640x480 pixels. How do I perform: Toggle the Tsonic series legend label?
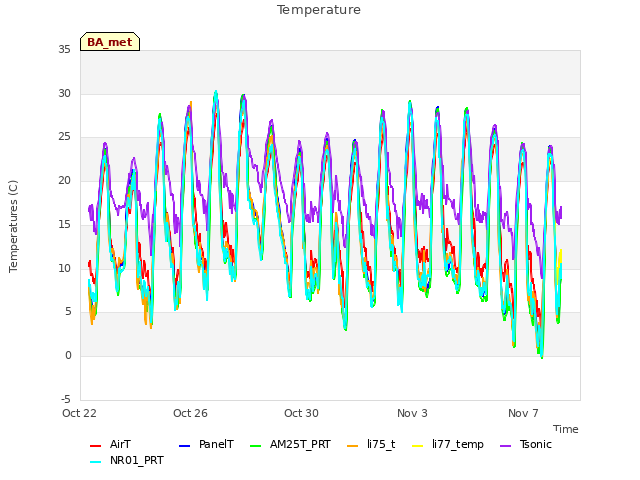pos(536,444)
